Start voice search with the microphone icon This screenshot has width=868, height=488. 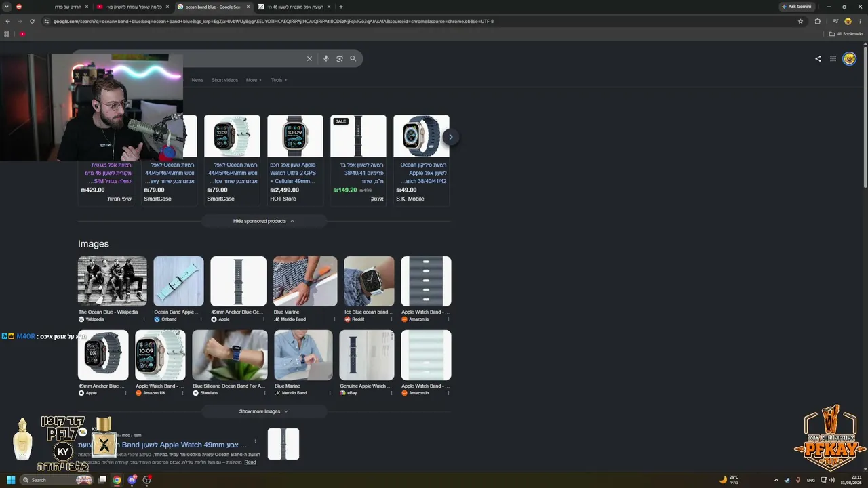tap(326, 59)
